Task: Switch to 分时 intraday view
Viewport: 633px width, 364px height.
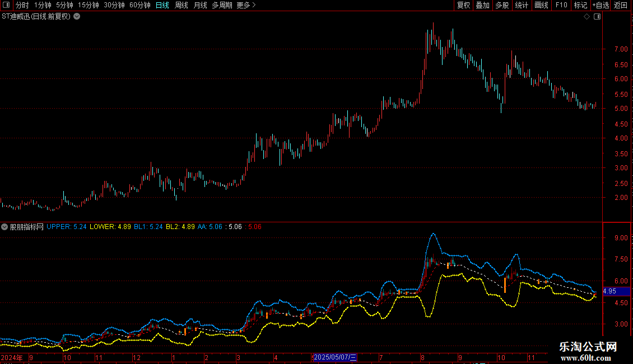Action: point(22,5)
